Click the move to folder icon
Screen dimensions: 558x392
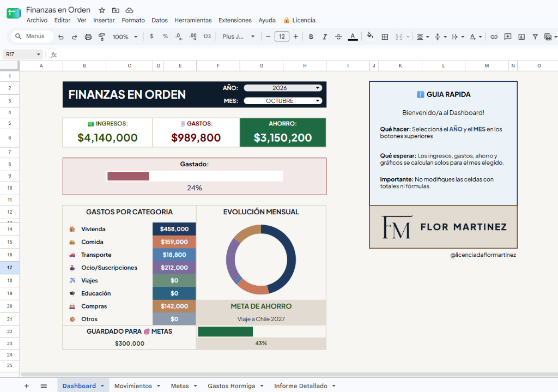(116, 10)
